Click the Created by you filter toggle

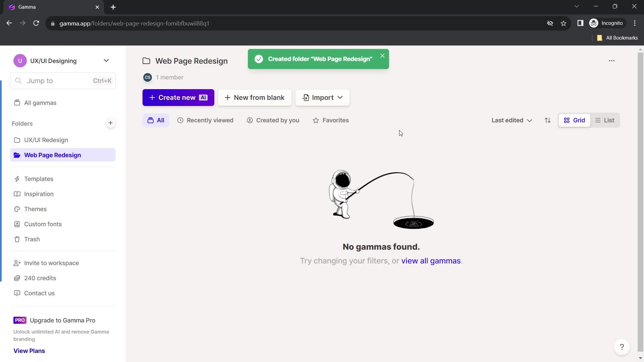(273, 120)
